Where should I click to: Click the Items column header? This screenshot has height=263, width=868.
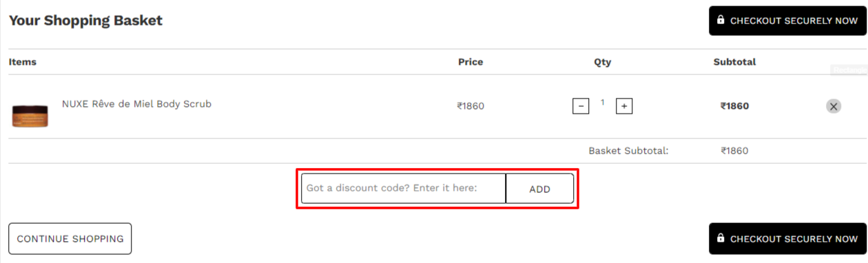(x=23, y=62)
